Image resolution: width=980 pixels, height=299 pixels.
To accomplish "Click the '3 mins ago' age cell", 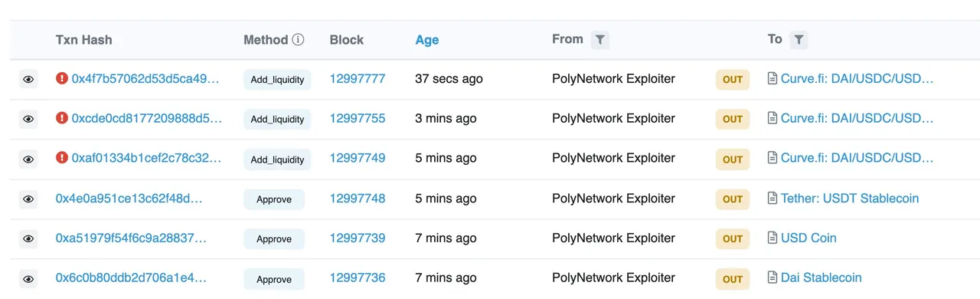I will (x=446, y=118).
